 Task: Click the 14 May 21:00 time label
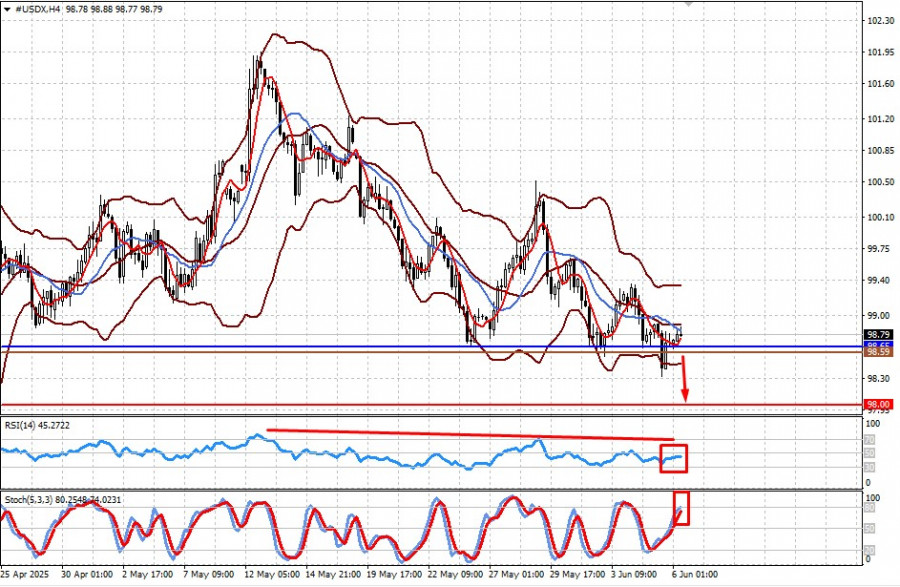tap(333, 574)
